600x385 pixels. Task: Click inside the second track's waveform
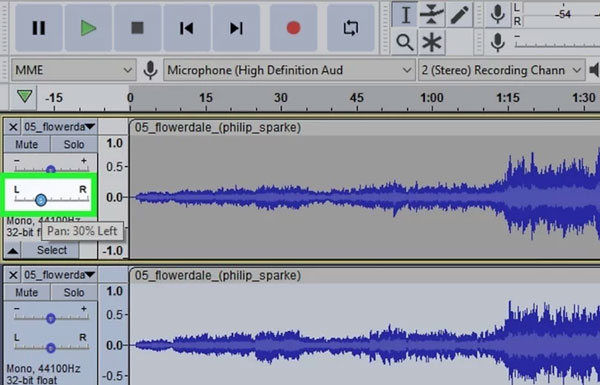pyautogui.click(x=365, y=334)
